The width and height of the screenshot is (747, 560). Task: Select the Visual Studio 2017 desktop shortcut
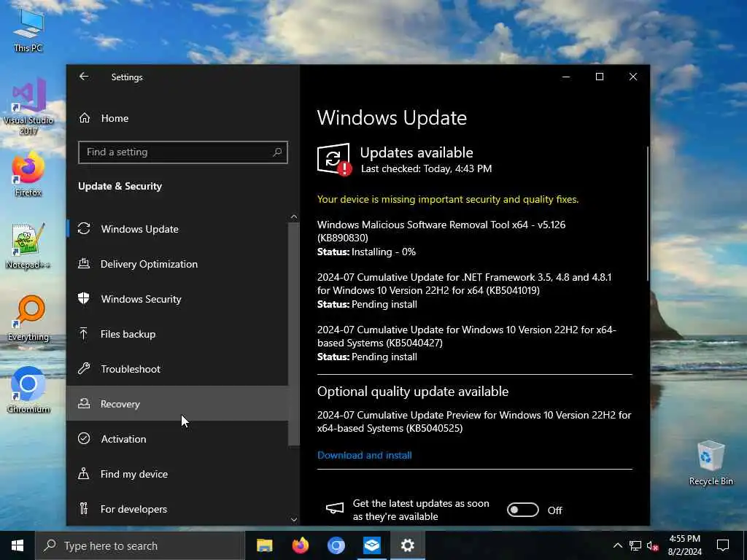coord(28,106)
